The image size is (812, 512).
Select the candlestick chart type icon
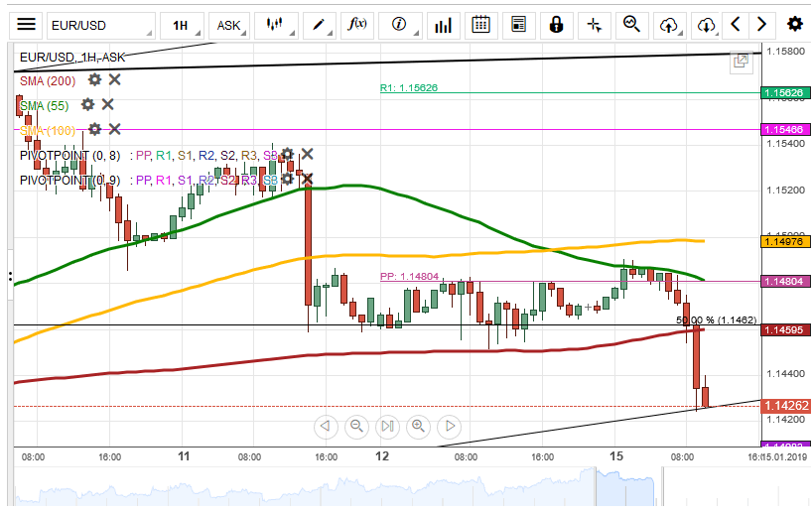tap(278, 25)
